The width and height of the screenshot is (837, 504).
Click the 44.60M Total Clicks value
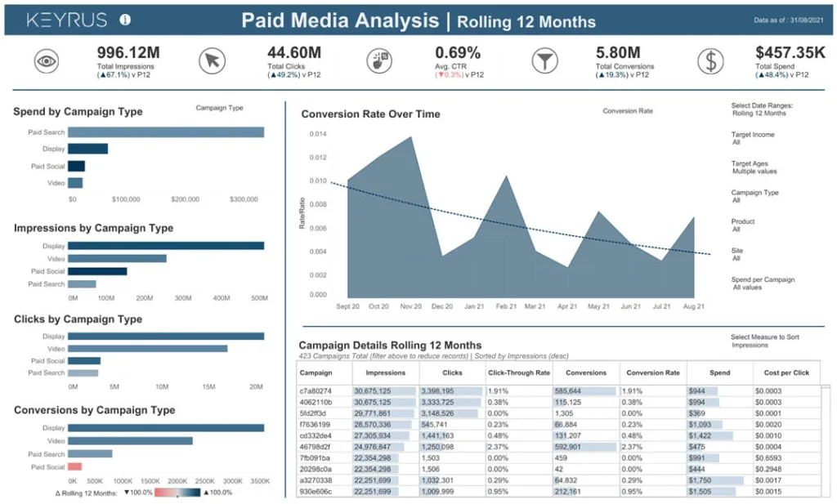pyautogui.click(x=294, y=53)
